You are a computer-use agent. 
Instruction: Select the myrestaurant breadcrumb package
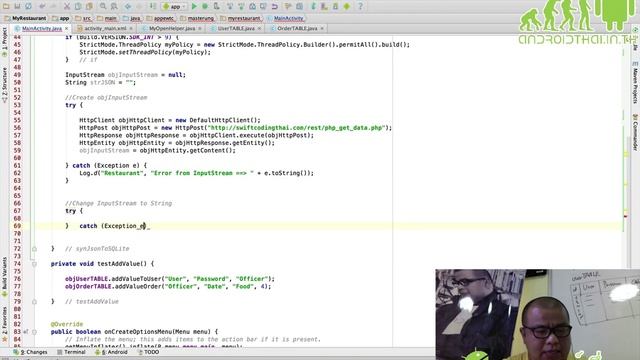(x=240, y=18)
